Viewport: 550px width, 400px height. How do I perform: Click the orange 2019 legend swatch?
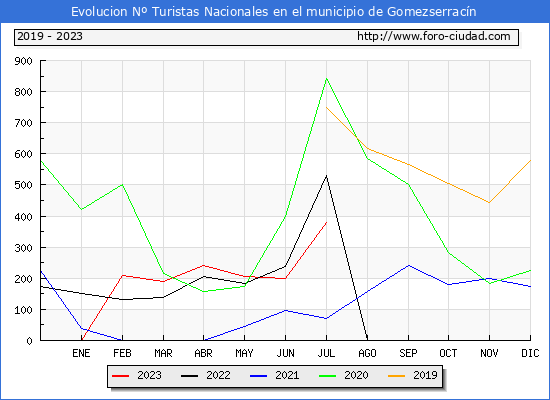(396, 376)
